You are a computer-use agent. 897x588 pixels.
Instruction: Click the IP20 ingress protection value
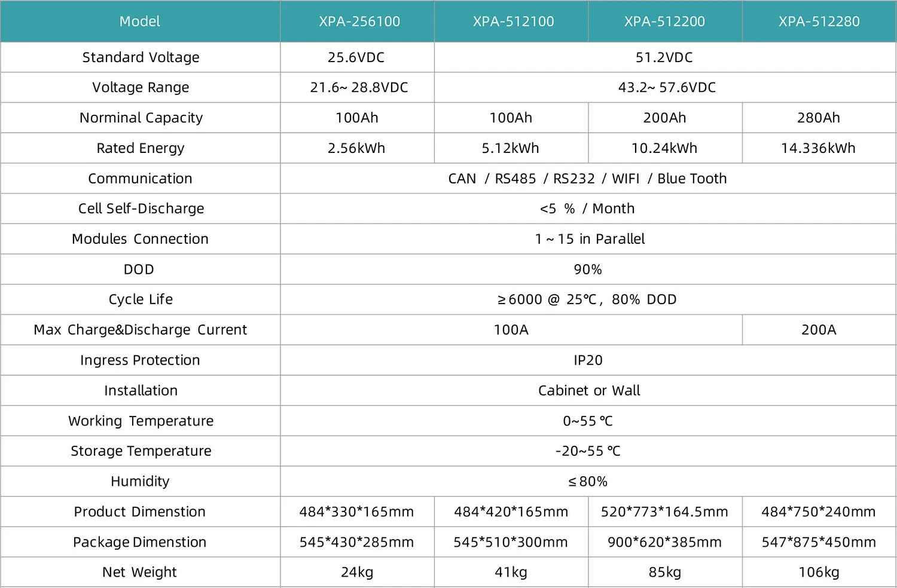coord(588,360)
